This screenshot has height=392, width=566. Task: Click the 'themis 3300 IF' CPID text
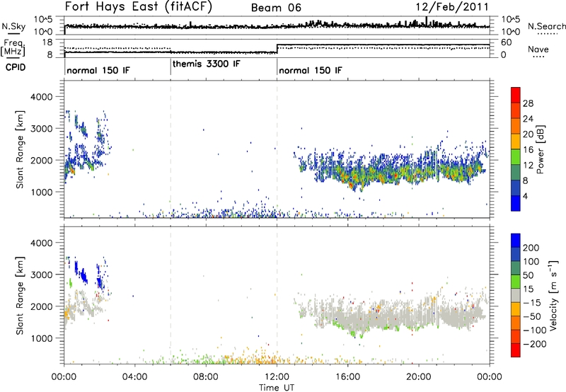(206, 64)
